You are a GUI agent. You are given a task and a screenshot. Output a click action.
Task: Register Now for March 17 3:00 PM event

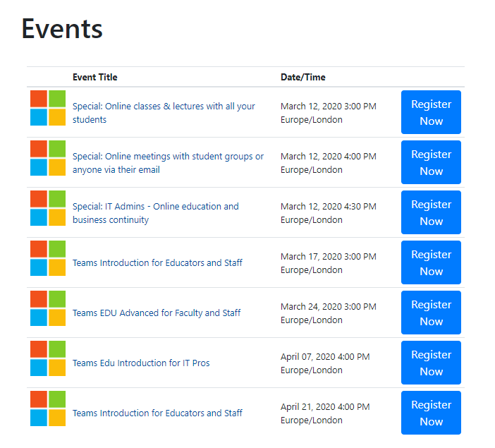(x=431, y=262)
